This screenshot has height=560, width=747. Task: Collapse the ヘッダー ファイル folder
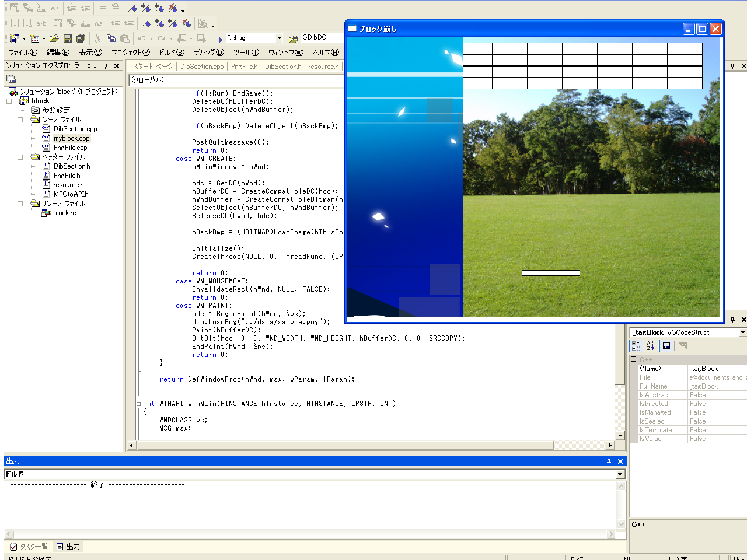[x=20, y=157]
